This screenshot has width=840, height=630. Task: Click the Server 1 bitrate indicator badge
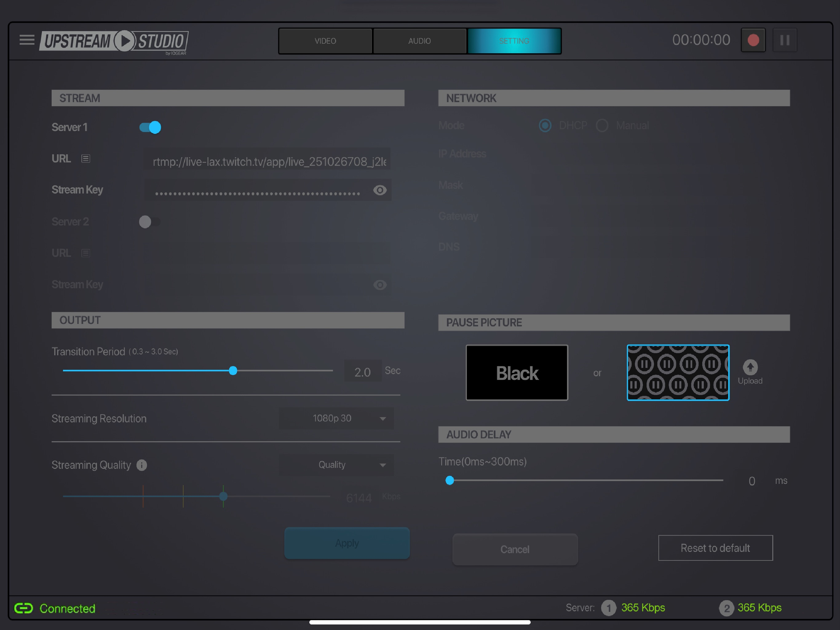(608, 608)
